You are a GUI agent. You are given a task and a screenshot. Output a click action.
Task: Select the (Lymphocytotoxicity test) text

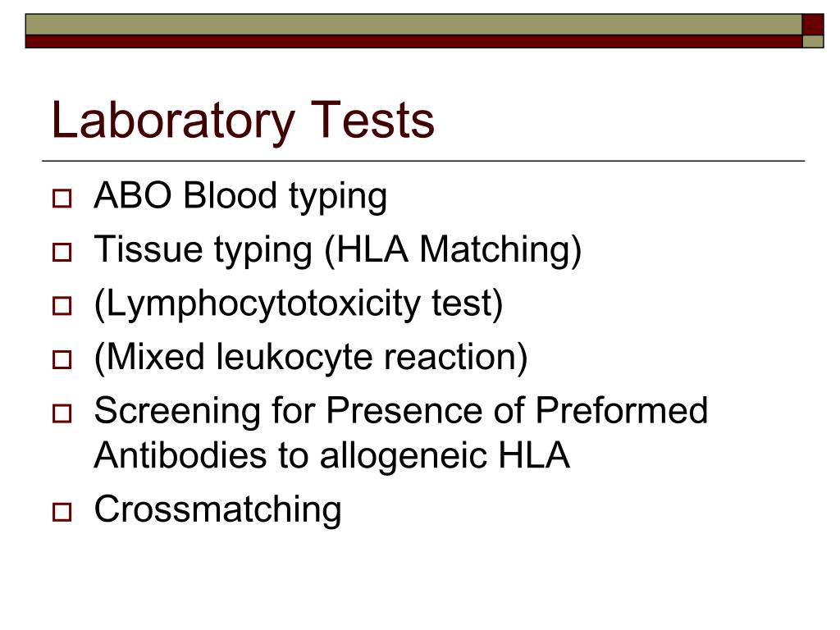(299, 305)
